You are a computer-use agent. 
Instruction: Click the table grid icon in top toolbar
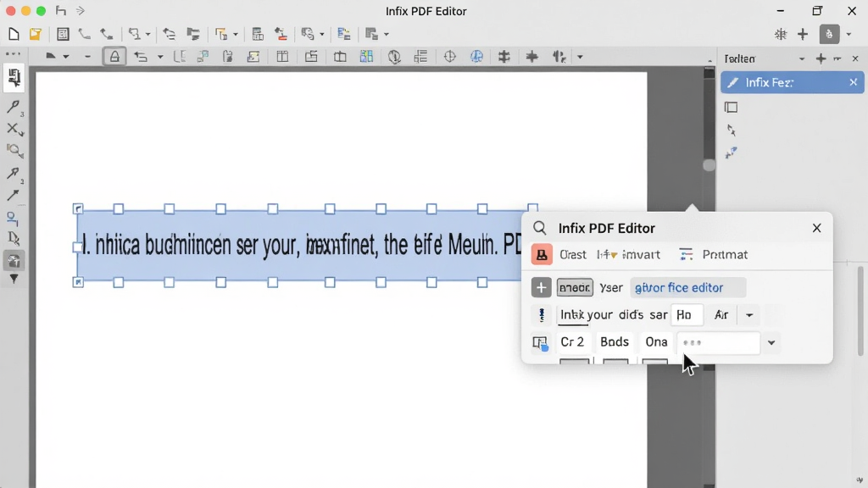point(258,34)
